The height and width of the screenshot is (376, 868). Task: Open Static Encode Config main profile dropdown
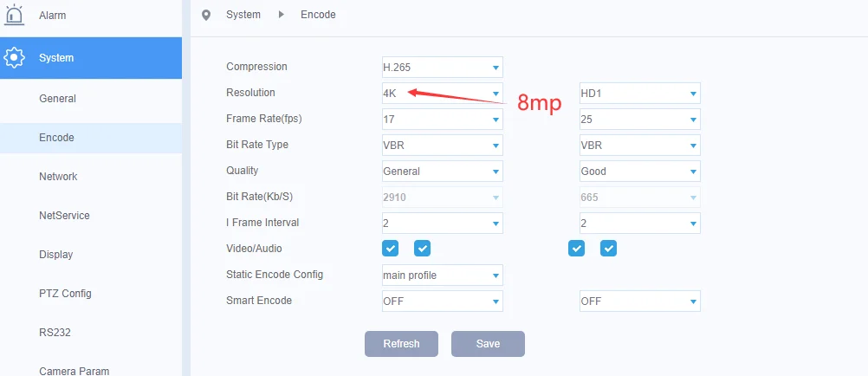coord(443,276)
